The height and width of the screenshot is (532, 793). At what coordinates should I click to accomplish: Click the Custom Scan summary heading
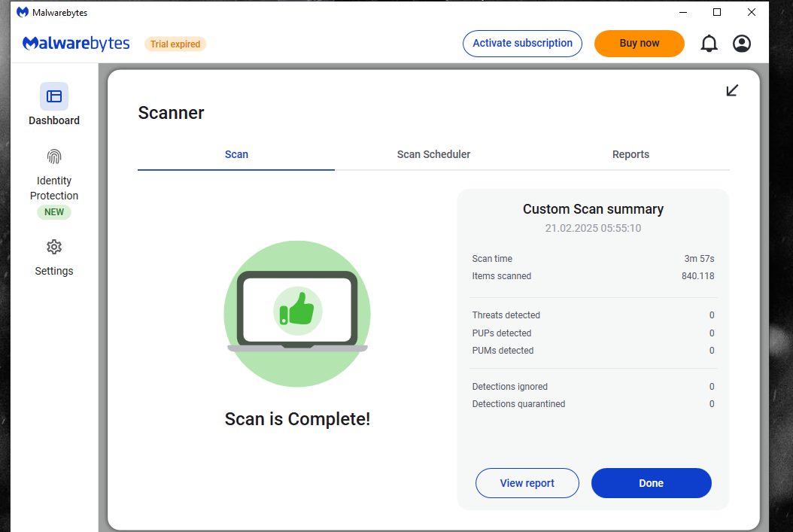pos(593,209)
